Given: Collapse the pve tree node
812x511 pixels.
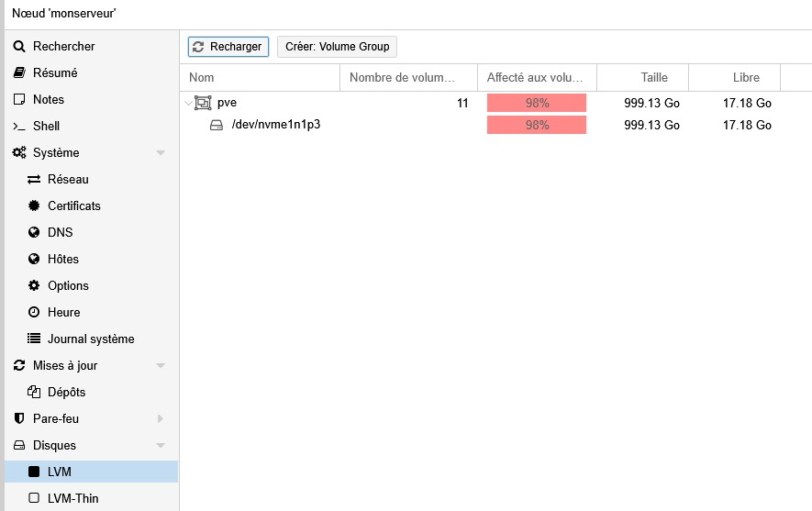Looking at the screenshot, I should point(188,104).
